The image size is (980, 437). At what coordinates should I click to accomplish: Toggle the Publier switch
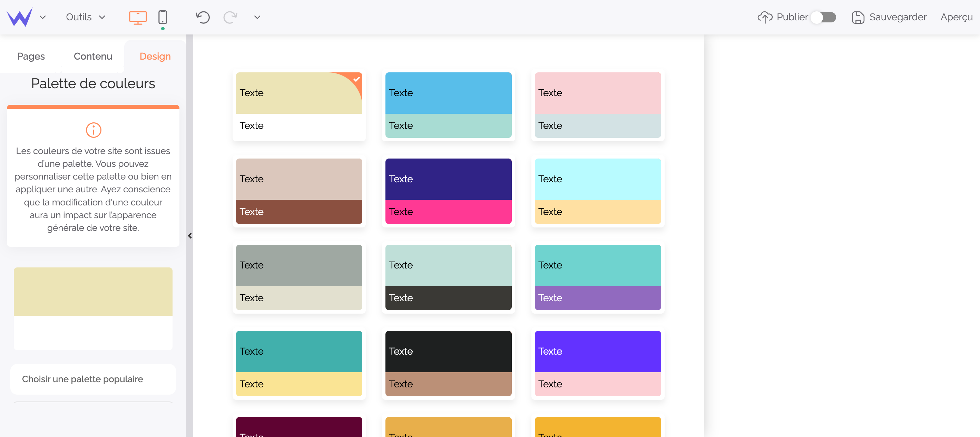coord(823,18)
